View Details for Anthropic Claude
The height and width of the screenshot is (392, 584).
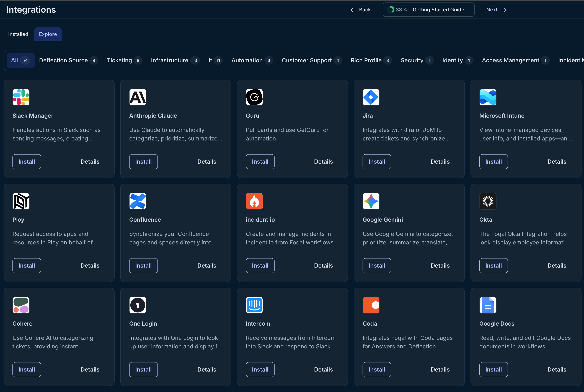(207, 162)
